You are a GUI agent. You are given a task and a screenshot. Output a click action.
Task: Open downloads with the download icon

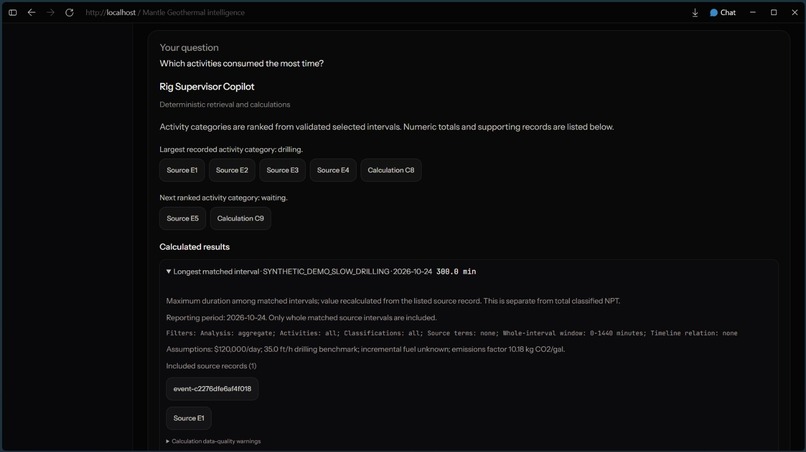click(695, 12)
